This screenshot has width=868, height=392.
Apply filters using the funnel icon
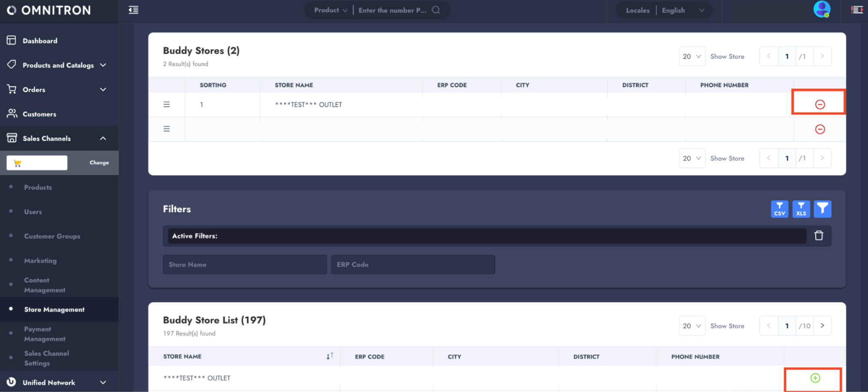point(822,209)
